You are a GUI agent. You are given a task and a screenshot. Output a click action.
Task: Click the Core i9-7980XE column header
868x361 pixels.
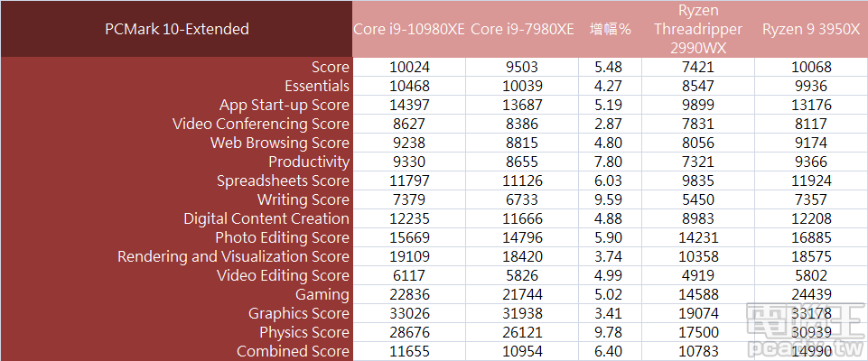coord(522,29)
